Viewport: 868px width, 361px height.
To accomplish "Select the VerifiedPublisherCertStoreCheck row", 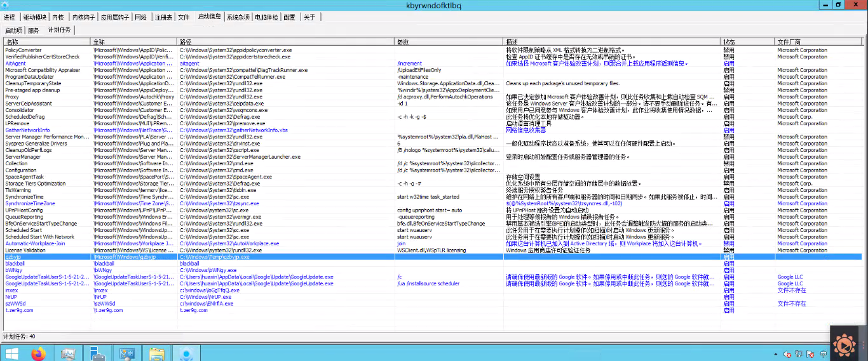I will 432,57.
